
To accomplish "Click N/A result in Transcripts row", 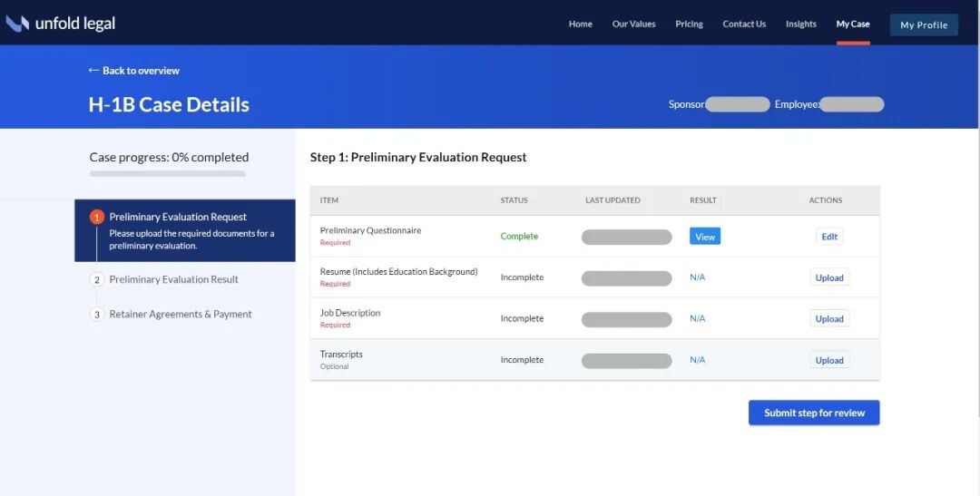I will point(698,360).
